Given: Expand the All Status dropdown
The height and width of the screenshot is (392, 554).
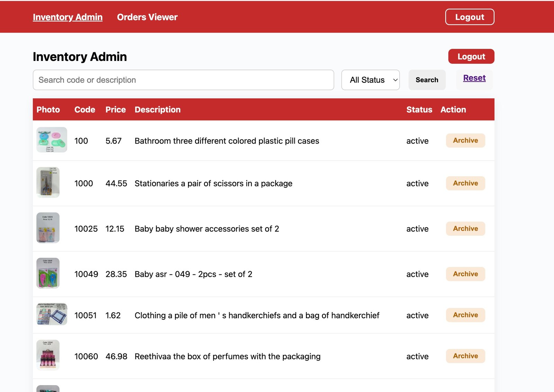Looking at the screenshot, I should coord(370,80).
